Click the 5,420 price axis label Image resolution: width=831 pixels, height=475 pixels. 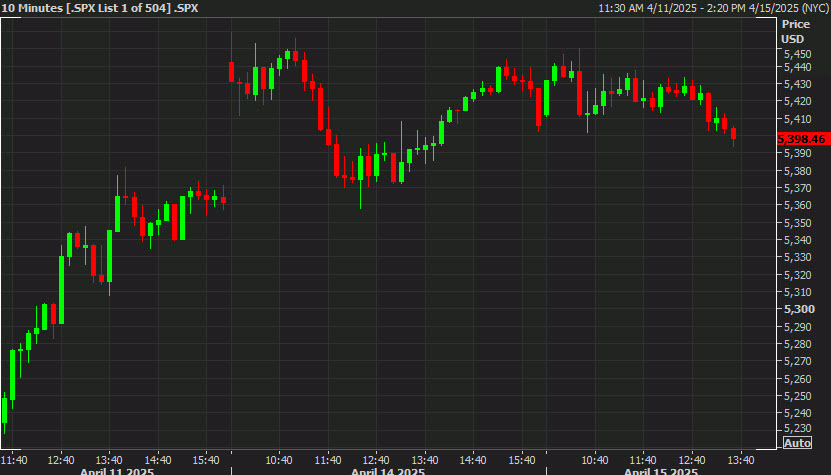coord(798,101)
